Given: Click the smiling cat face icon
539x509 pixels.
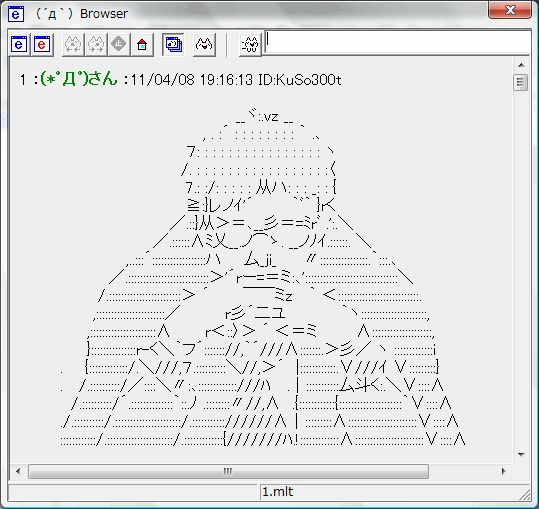Looking at the screenshot, I should [204, 44].
